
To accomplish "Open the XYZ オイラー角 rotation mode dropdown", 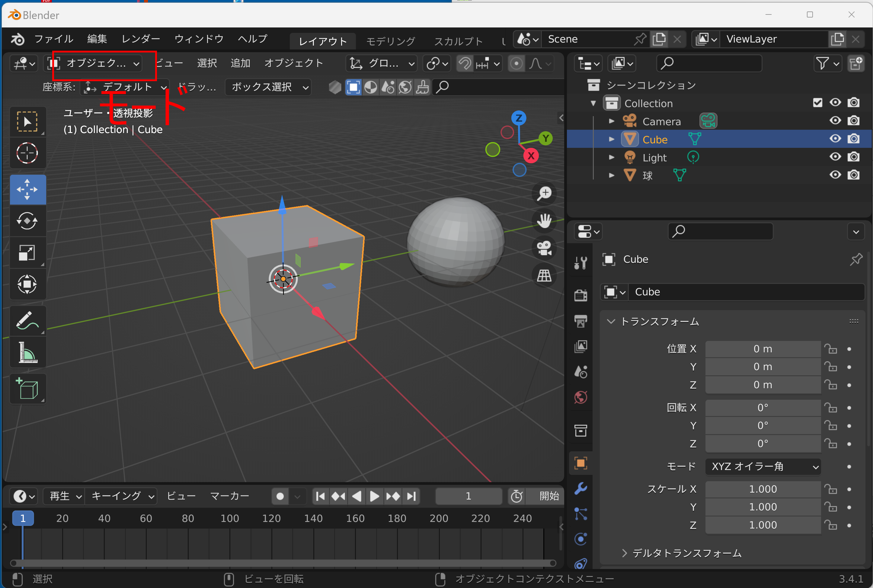I will coord(763,466).
